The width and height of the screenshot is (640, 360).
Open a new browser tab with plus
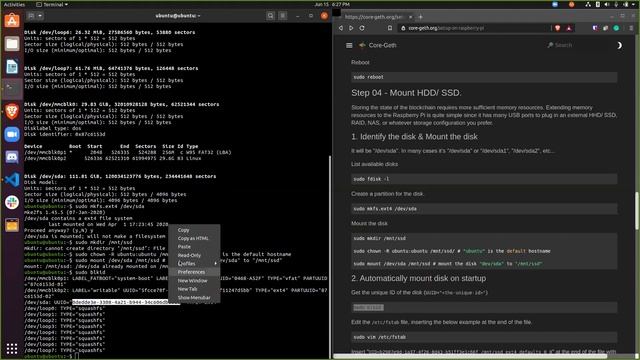coord(420,17)
